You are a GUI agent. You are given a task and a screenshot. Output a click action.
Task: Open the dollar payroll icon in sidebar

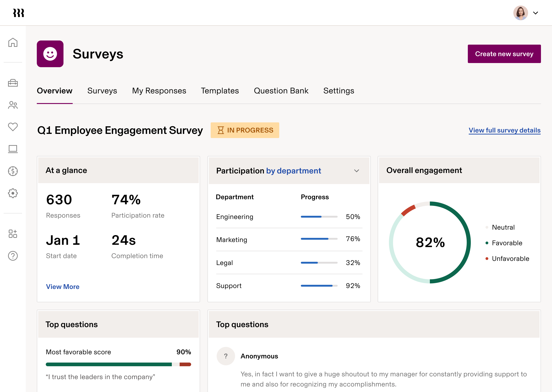[x=13, y=171]
